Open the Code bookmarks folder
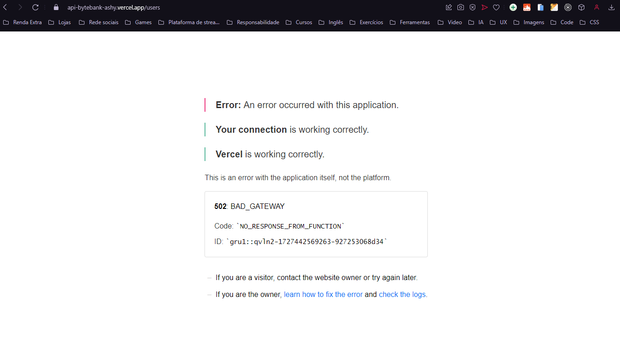This screenshot has width=620, height=364. (562, 22)
